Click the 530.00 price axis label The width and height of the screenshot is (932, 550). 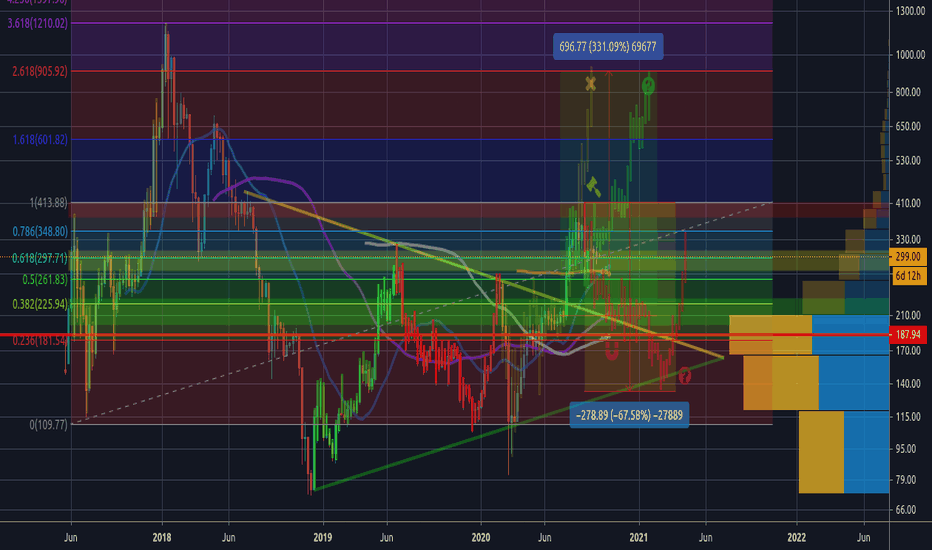coord(907,161)
